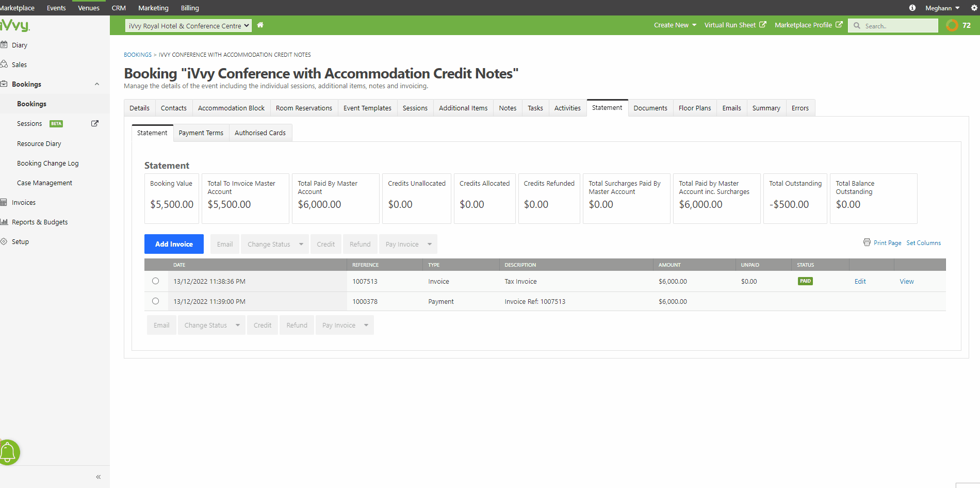
Task: Switch to the Summary tab
Action: click(766, 108)
